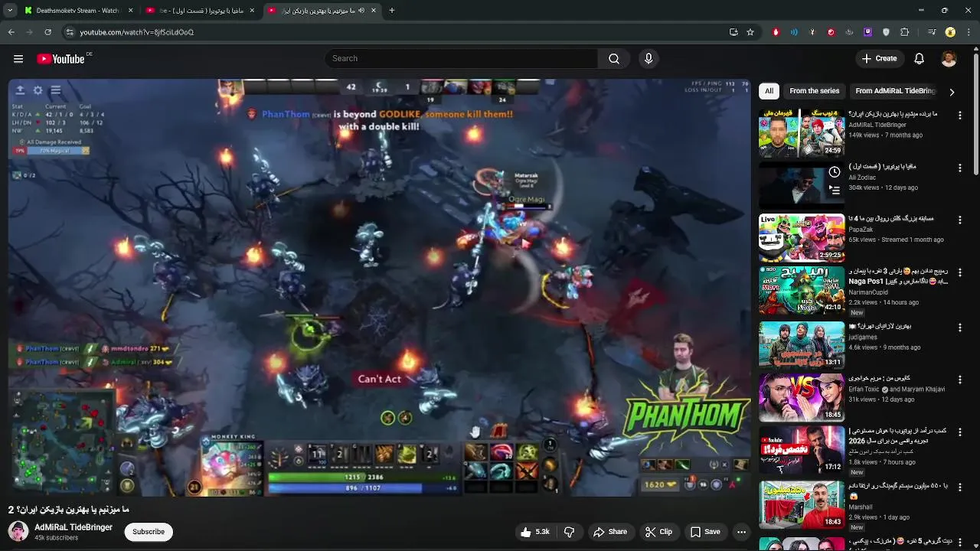Close the Deathsmoketv Stream tab
980x551 pixels.
coord(130,11)
